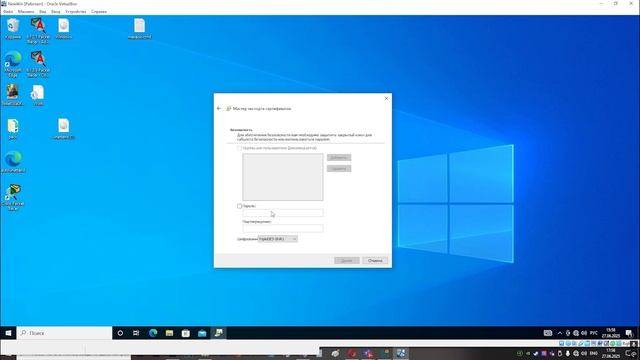The height and width of the screenshot is (360, 640).
Task: Open Mail app from the taskbar
Action: pyautogui.click(x=202, y=333)
